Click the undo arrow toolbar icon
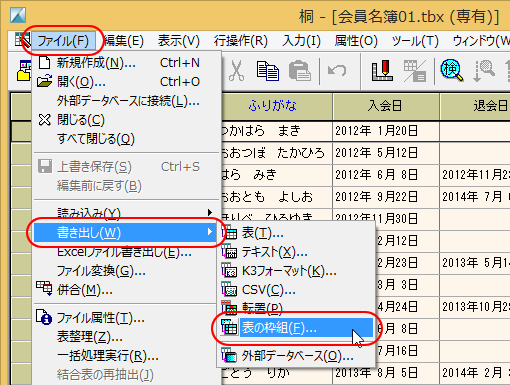 (x=337, y=71)
